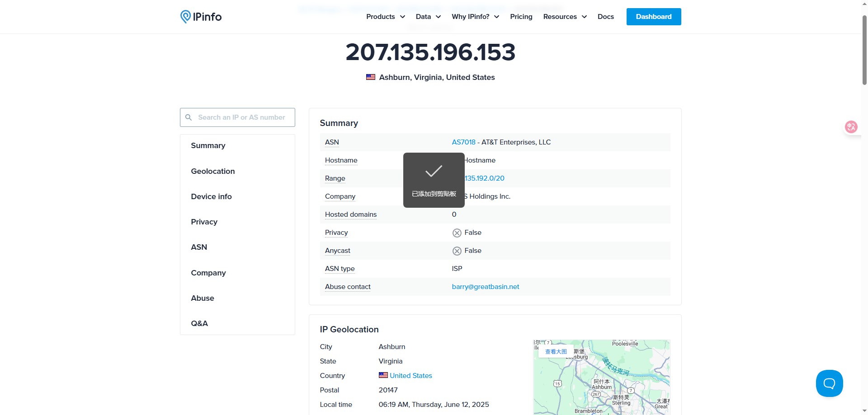Select Privacy in the sidebar
The width and height of the screenshot is (868, 415).
point(204,222)
